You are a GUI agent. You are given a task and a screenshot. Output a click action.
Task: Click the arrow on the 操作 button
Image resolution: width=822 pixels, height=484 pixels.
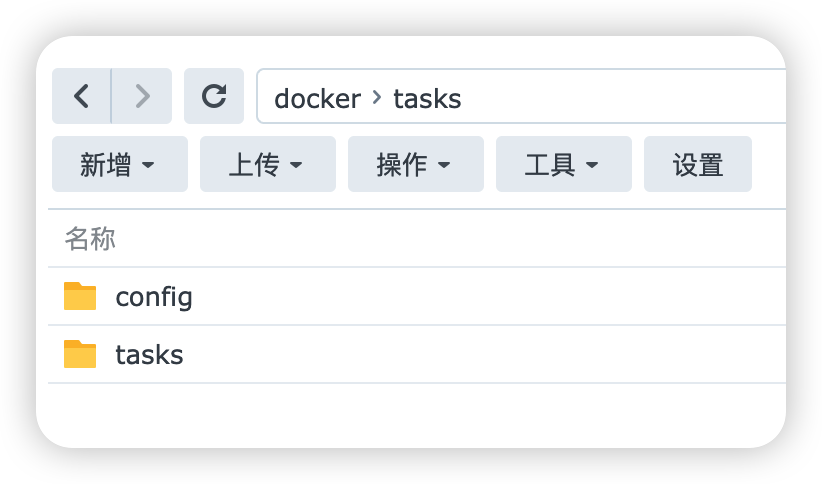tap(444, 165)
